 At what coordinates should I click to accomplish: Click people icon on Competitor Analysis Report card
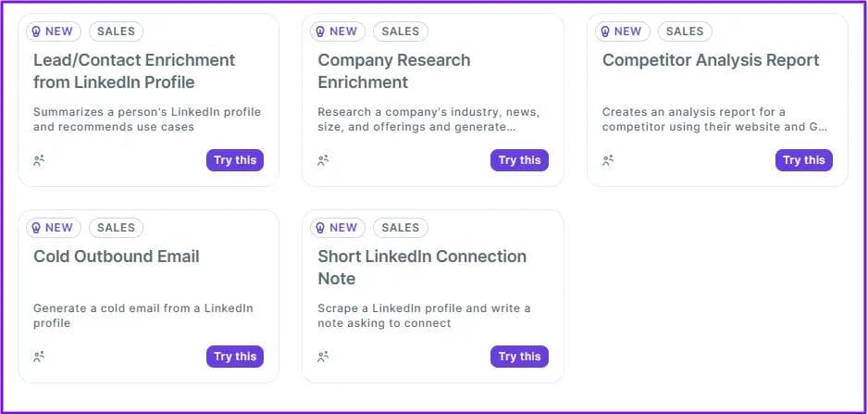click(608, 160)
